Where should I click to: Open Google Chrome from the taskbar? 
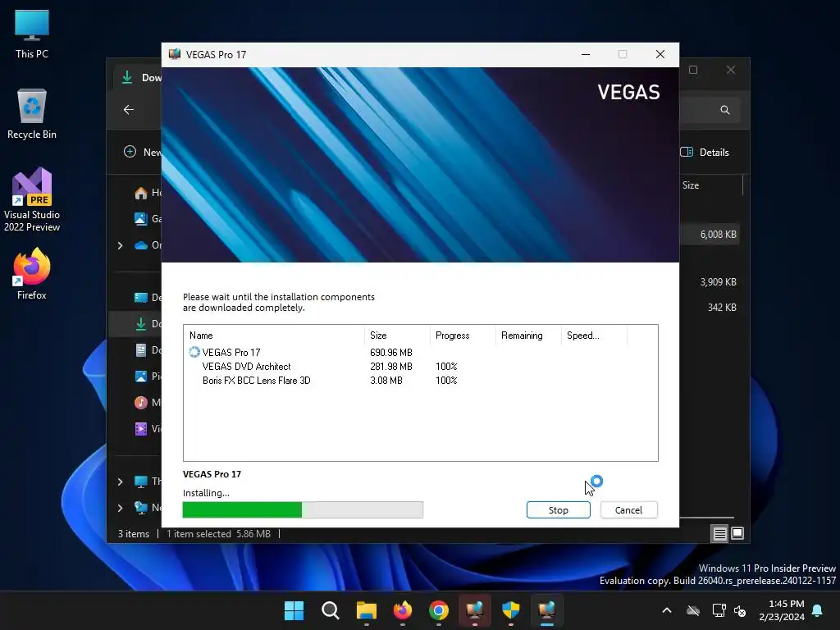coord(439,610)
